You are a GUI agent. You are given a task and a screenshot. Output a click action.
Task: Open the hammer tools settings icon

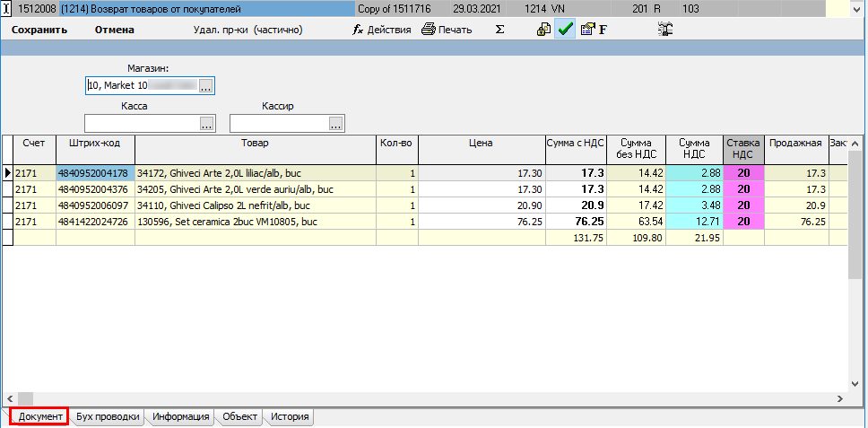coord(664,30)
